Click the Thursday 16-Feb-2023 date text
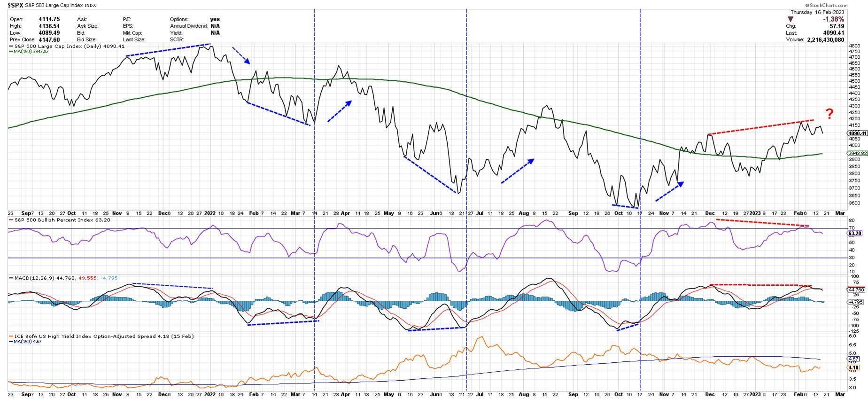 817,12
